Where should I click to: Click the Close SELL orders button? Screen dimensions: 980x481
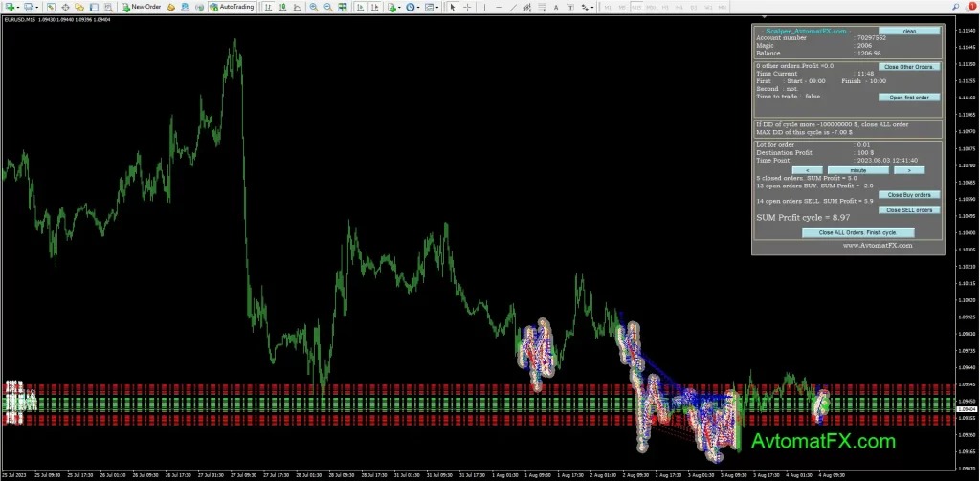tap(909, 209)
